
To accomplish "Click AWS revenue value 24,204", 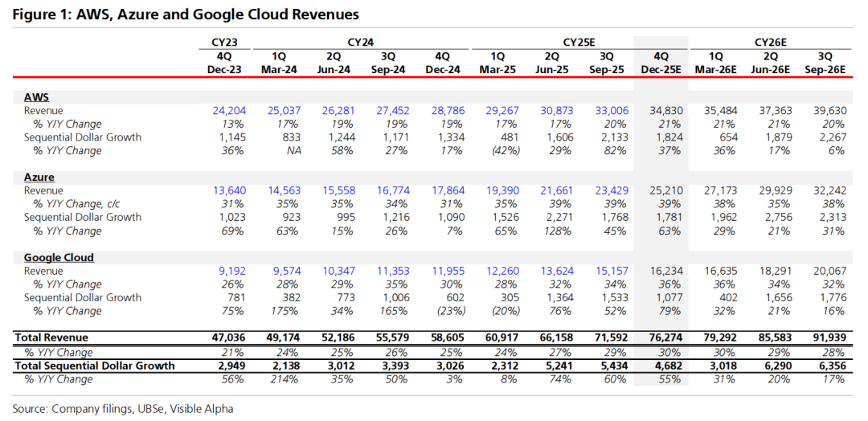I will (x=229, y=111).
